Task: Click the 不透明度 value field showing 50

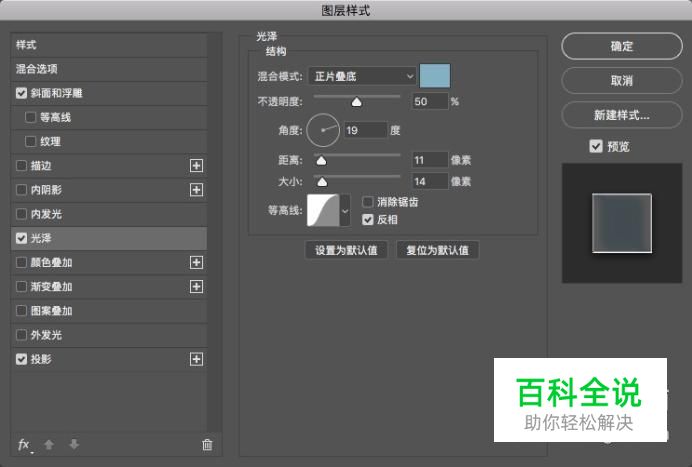Action: click(x=430, y=102)
